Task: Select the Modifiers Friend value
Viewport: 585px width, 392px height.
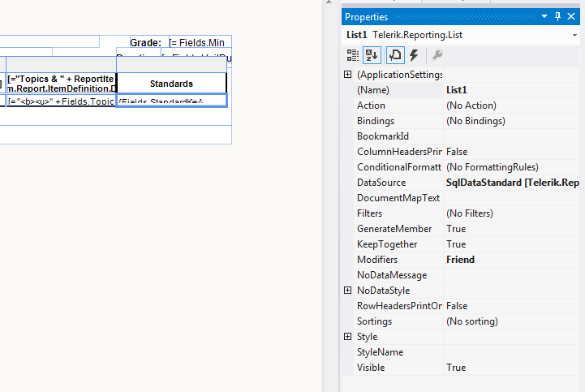Action: (x=511, y=260)
